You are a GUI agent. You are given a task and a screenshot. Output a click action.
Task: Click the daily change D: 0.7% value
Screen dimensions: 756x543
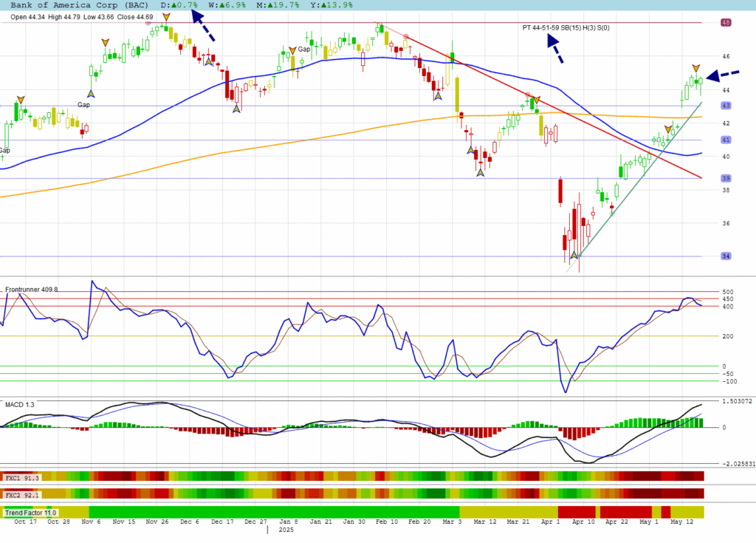[x=179, y=5]
